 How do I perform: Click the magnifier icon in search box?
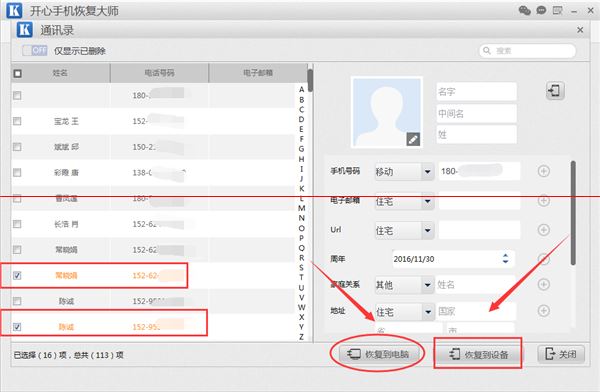point(487,51)
